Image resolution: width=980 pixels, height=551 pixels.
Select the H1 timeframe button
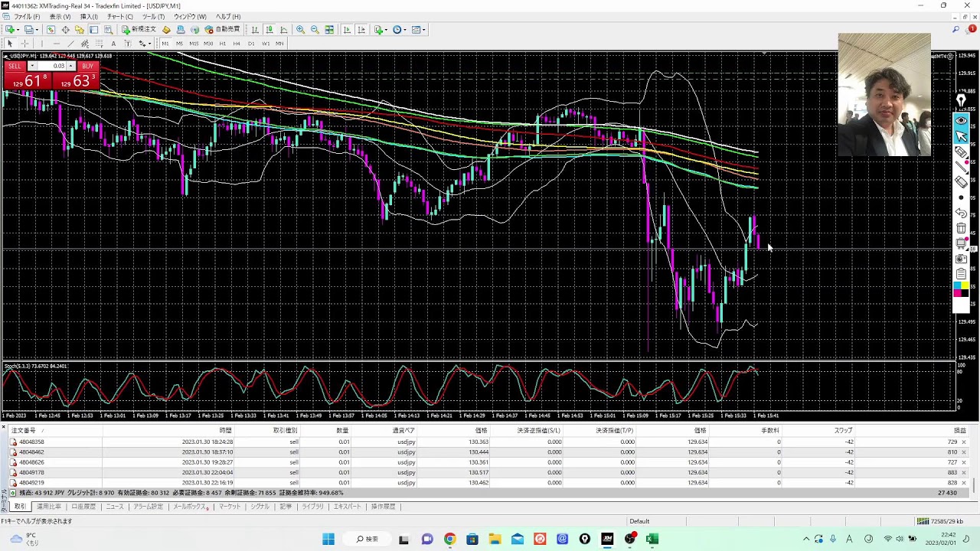coord(222,44)
